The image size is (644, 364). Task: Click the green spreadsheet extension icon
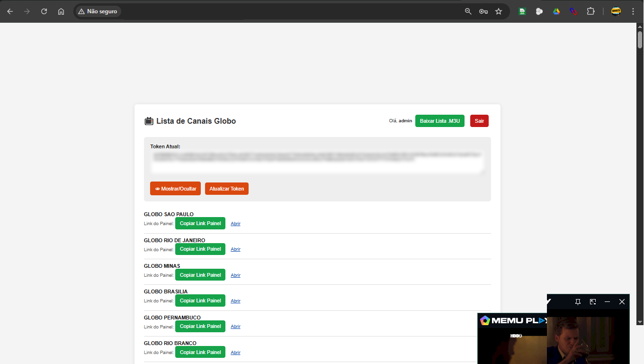(522, 11)
